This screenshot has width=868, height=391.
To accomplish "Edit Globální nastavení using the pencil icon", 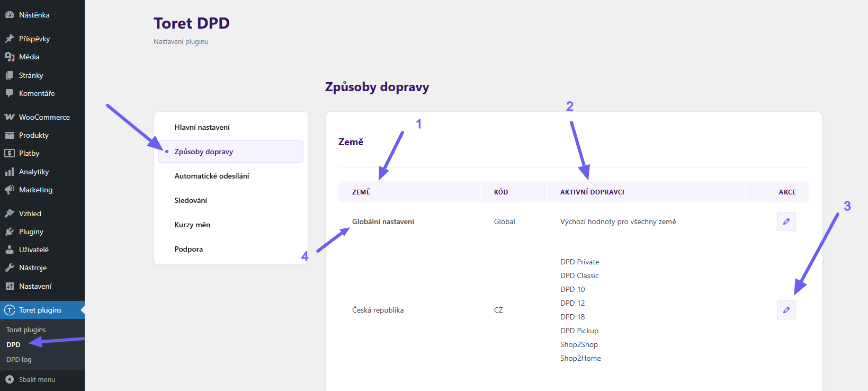I will (786, 221).
